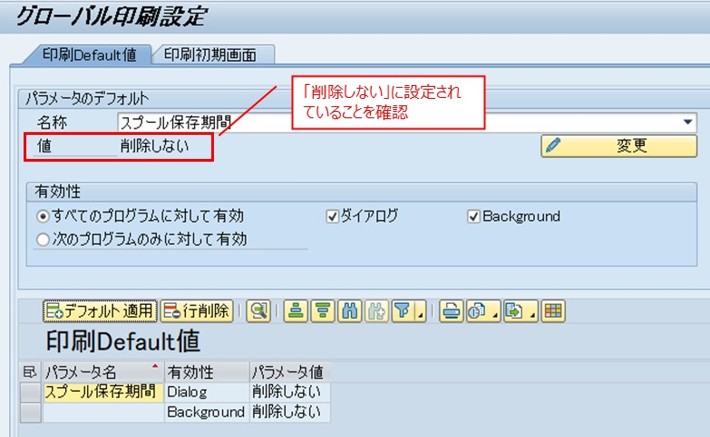Click the 名称 label
710x437 pixels.
click(52, 122)
